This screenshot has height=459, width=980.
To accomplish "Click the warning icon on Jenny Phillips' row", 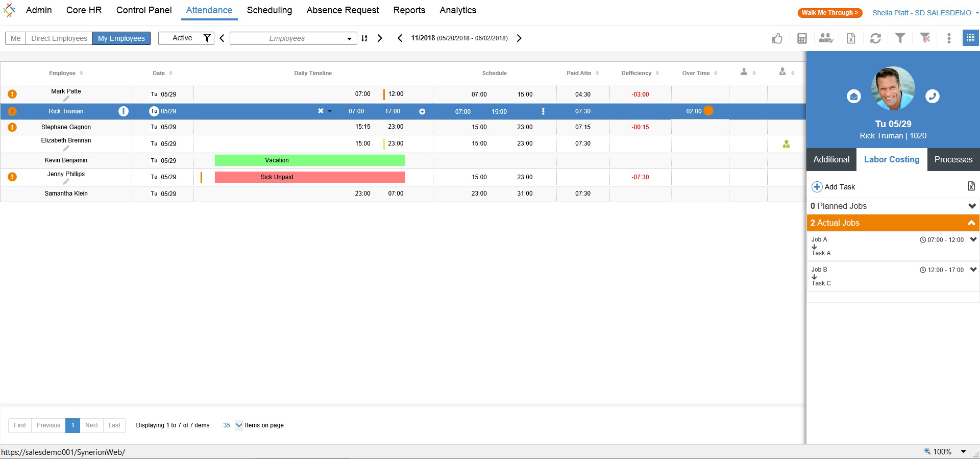I will tap(12, 177).
